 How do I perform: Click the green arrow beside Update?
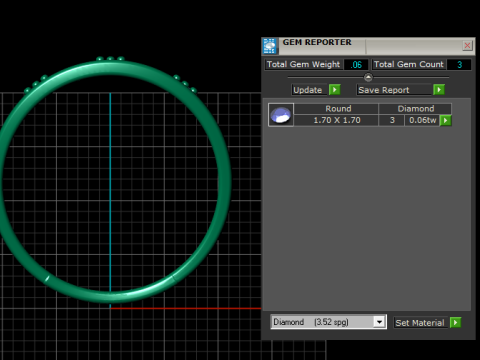pos(334,90)
